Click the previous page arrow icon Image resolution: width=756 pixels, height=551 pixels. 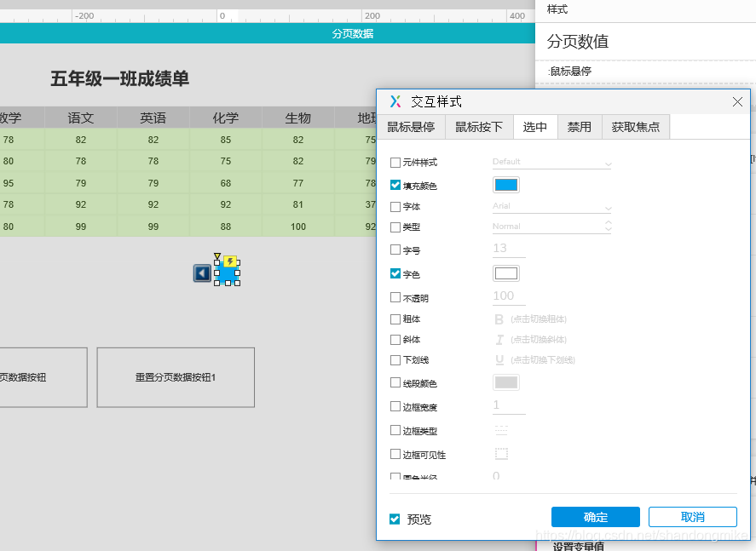coord(202,273)
